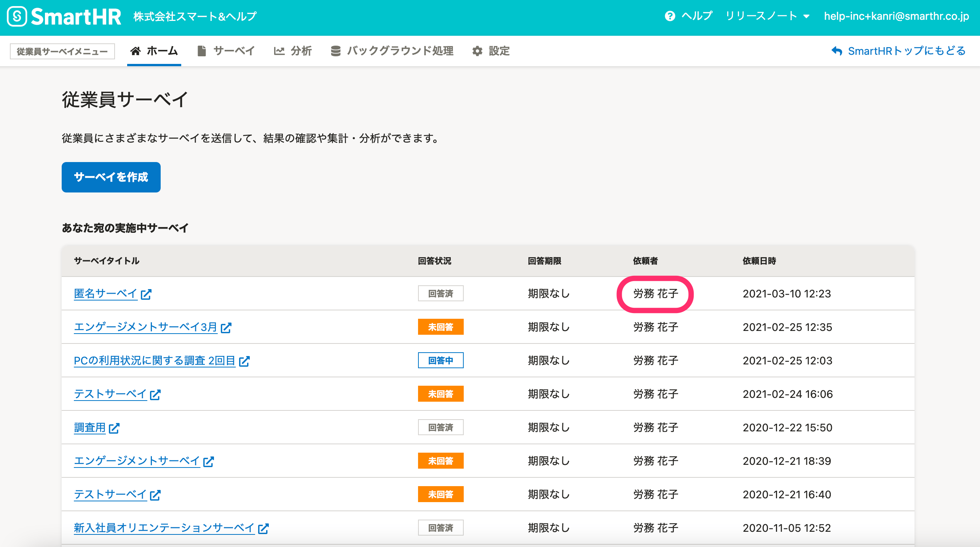The image size is (980, 547).
Task: Click external link icon next to 匿名サーベイ
Action: pyautogui.click(x=146, y=294)
